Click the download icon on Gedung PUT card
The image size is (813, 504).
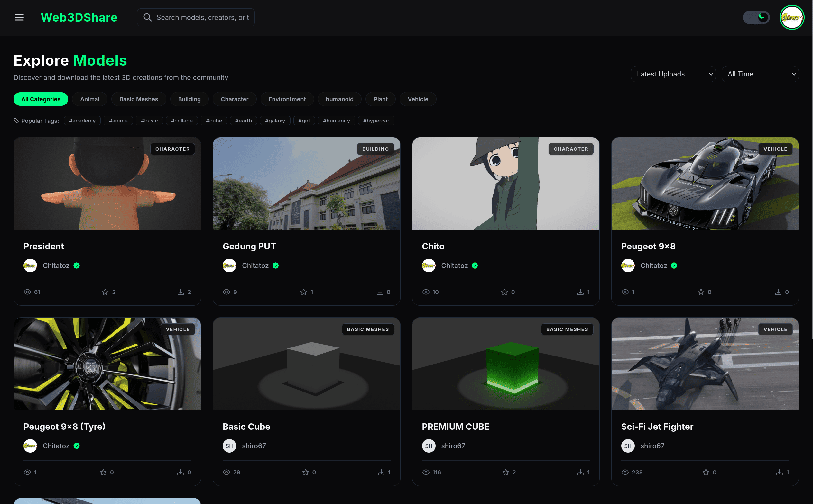coord(380,292)
